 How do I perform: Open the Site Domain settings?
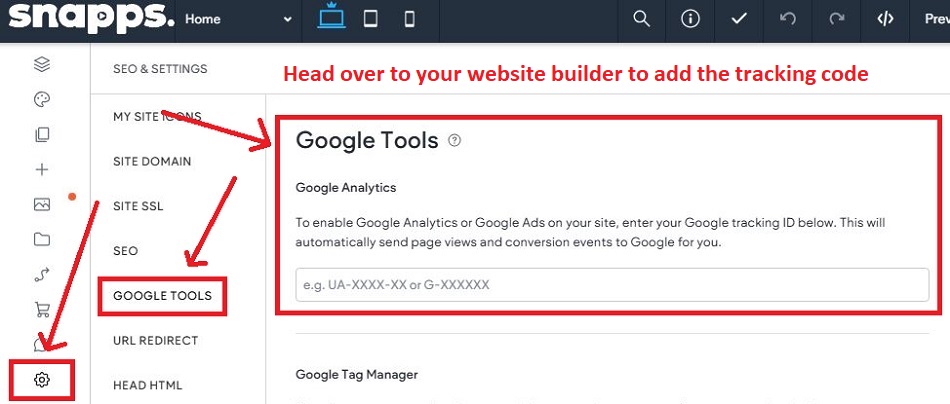(x=152, y=162)
